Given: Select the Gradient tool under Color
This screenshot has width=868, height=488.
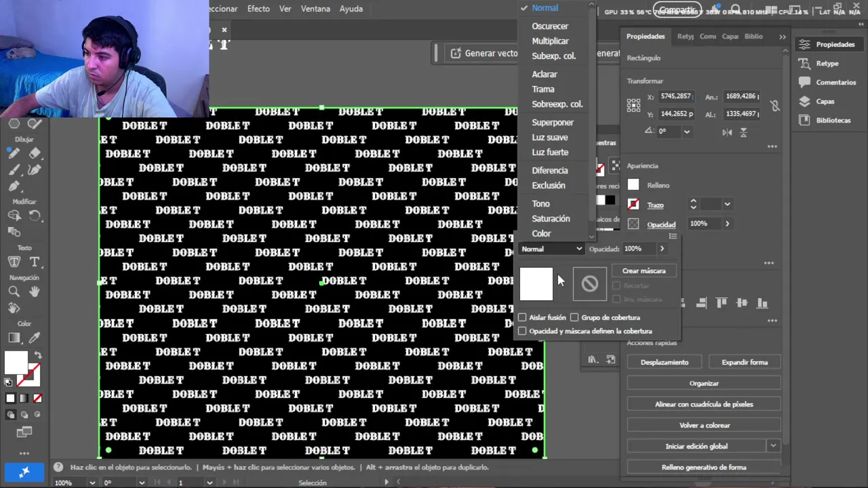Looking at the screenshot, I should point(14,338).
